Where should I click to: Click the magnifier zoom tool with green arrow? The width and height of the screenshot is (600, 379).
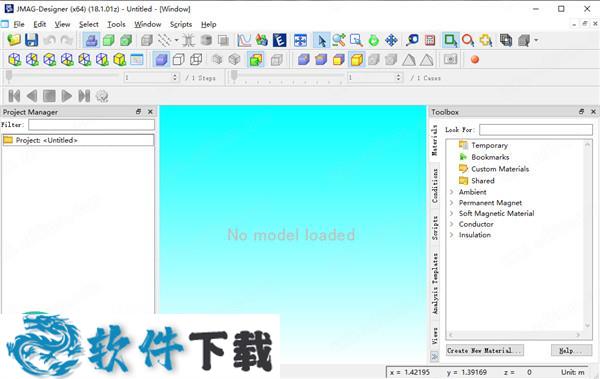click(x=339, y=40)
